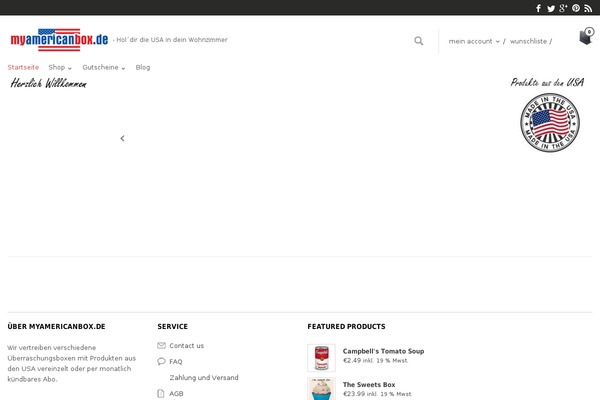This screenshot has width=600, height=400.
Task: Click the Herzlich Willkommen heading
Action: click(x=49, y=83)
